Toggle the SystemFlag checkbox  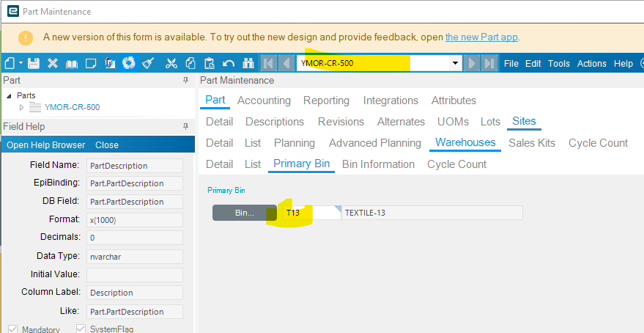click(81, 329)
